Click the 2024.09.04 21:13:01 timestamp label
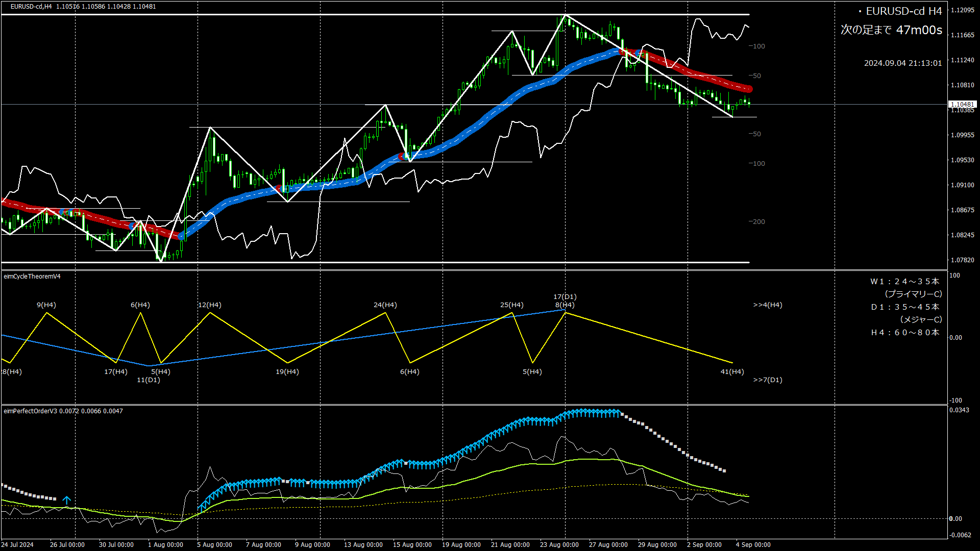The image size is (980, 551). pos(902,63)
